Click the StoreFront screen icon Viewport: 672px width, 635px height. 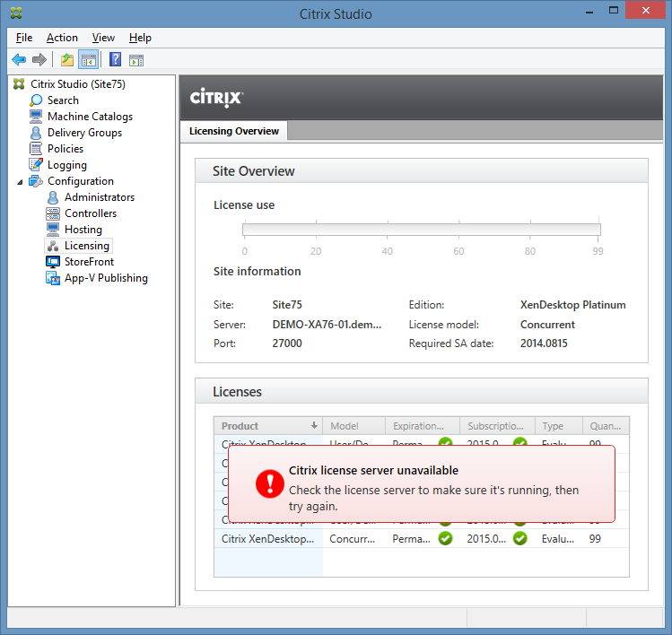[53, 262]
